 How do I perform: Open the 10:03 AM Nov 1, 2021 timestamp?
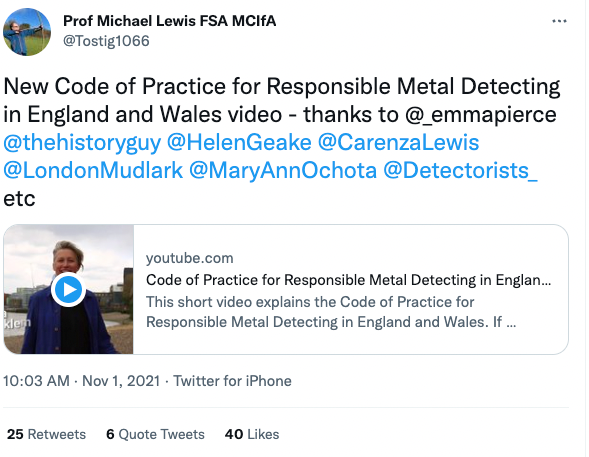(x=82, y=381)
